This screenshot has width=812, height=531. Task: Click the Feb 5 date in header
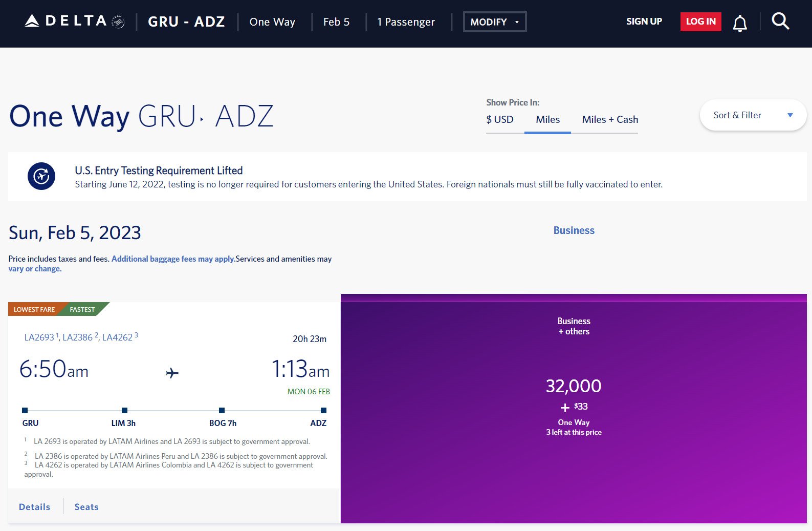tap(336, 22)
